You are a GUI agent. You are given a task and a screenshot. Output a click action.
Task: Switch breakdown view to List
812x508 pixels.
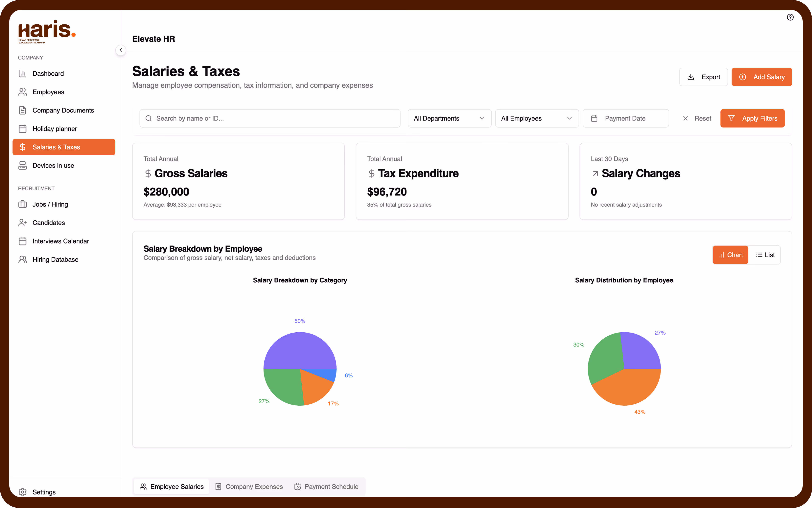(765, 255)
